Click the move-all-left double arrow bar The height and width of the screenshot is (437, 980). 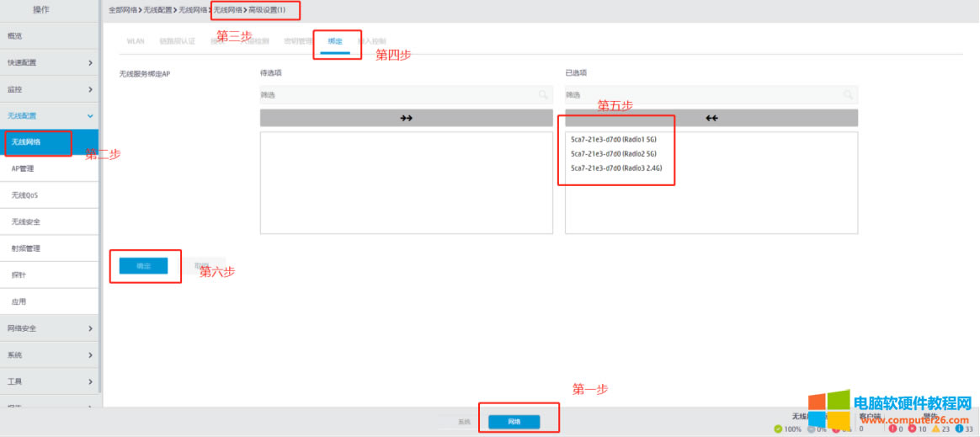(711, 118)
